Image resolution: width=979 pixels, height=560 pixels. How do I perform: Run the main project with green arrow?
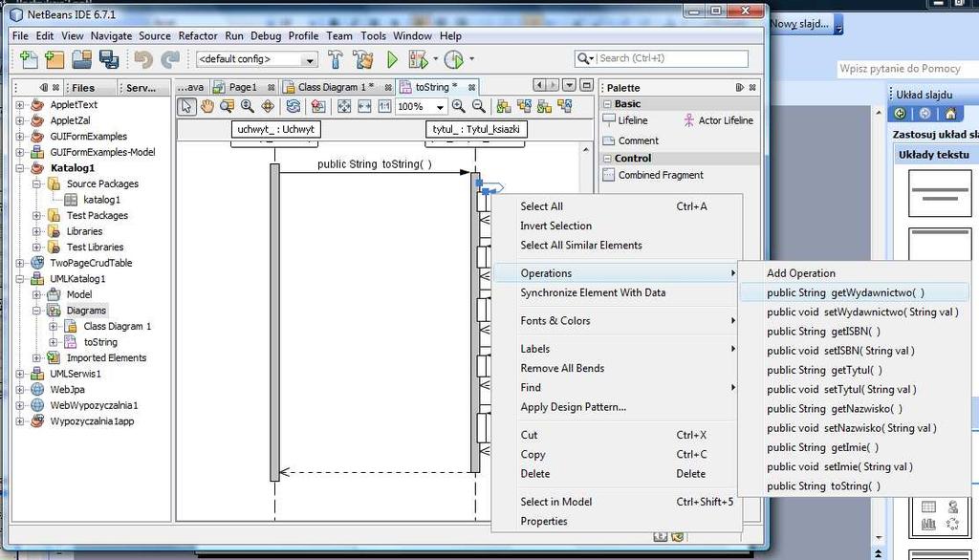(x=392, y=59)
